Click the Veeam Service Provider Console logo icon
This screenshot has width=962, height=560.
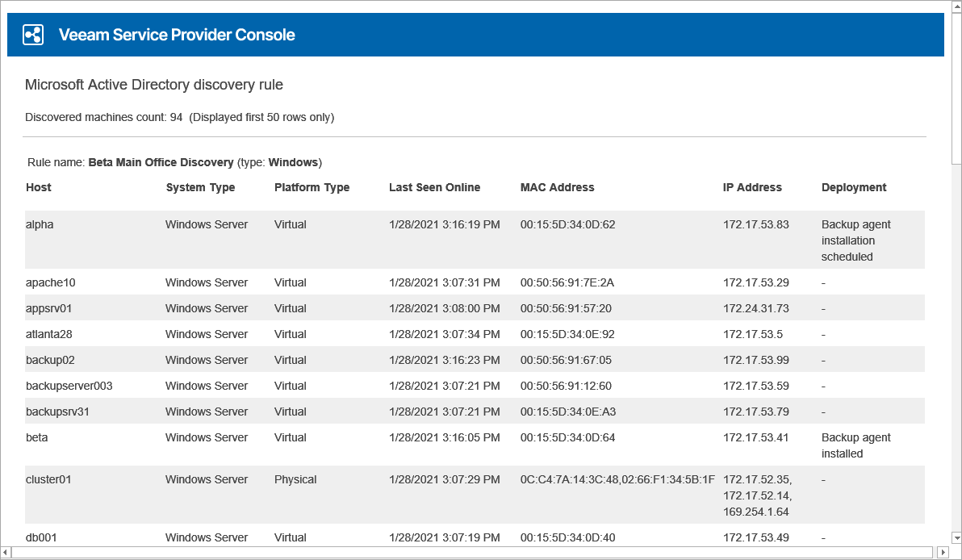coord(33,35)
